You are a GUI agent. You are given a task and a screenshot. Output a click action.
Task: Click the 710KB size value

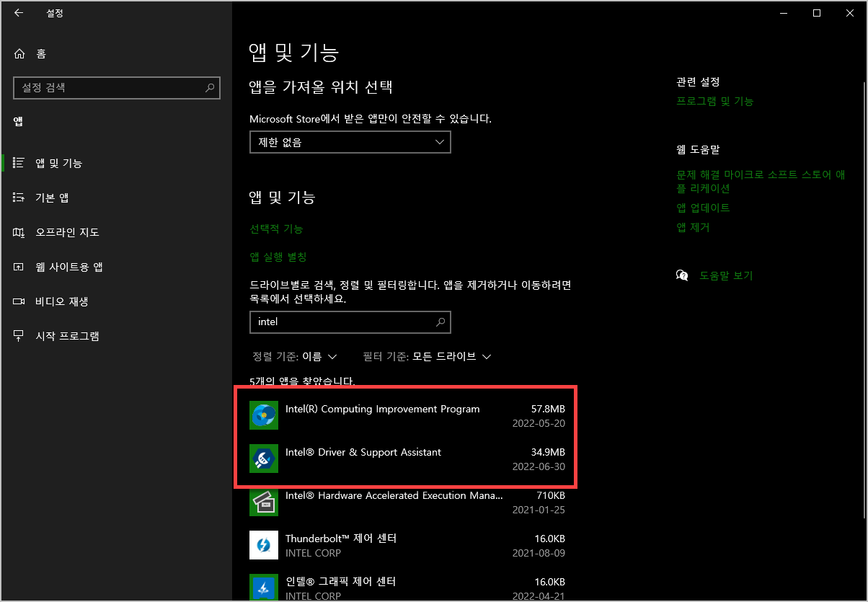[x=551, y=495]
